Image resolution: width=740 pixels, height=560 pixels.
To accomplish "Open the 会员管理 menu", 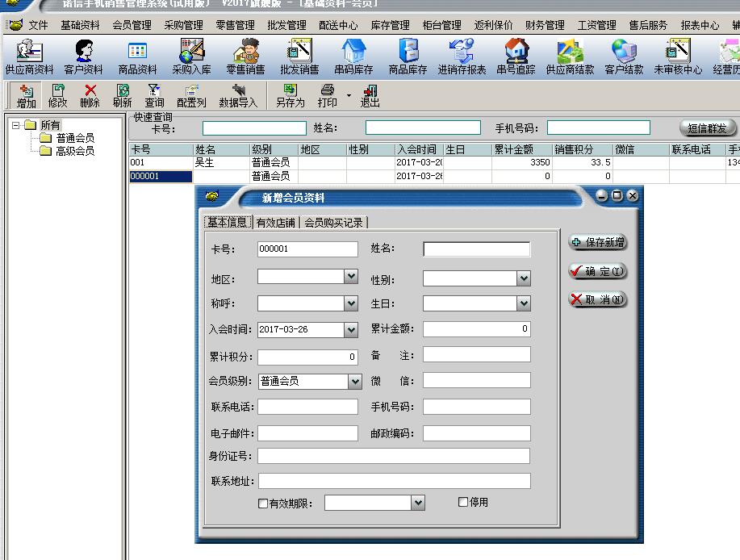I will click(x=132, y=25).
